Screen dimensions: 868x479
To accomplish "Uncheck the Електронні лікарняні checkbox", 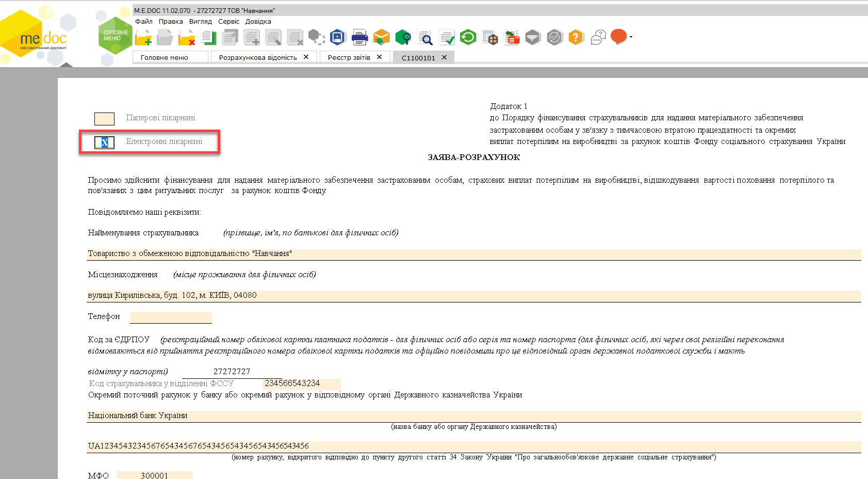I will (x=104, y=142).
